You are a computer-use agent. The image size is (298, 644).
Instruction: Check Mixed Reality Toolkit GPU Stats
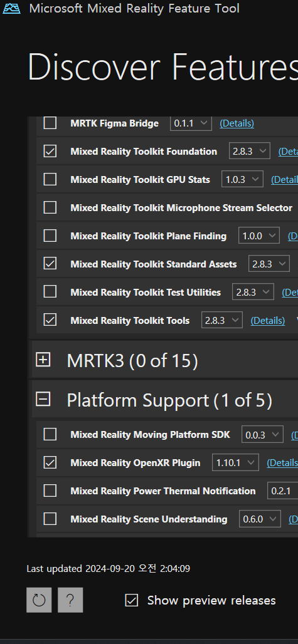tap(50, 179)
